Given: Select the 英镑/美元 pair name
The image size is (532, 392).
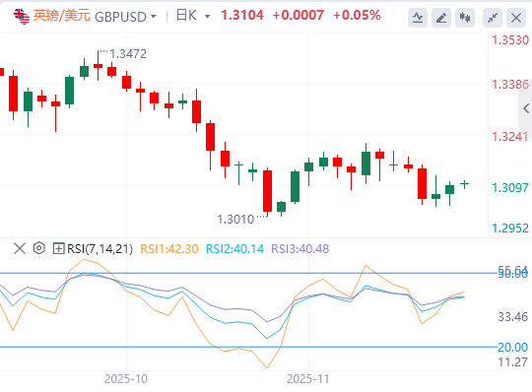Looking at the screenshot, I should point(62,16).
